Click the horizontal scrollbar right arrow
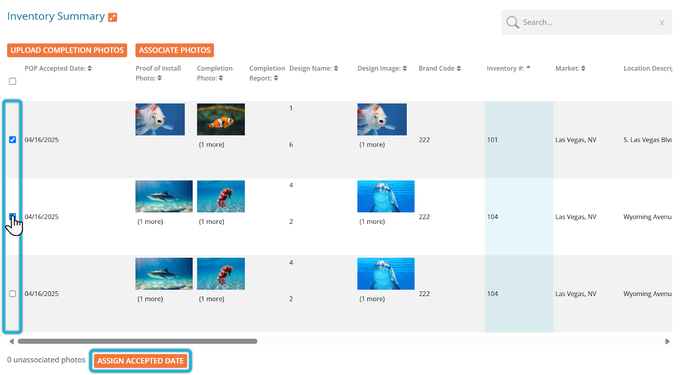Screen dimensions: 680x375 pos(667,342)
